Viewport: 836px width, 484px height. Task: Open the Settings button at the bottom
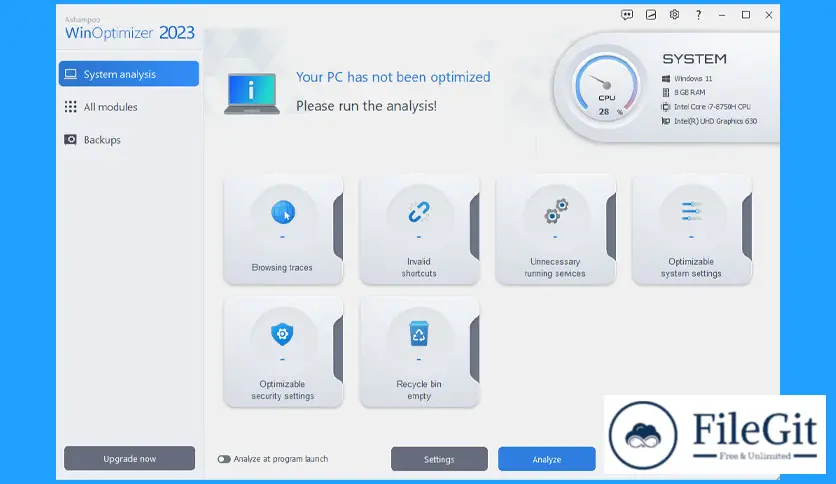439,459
